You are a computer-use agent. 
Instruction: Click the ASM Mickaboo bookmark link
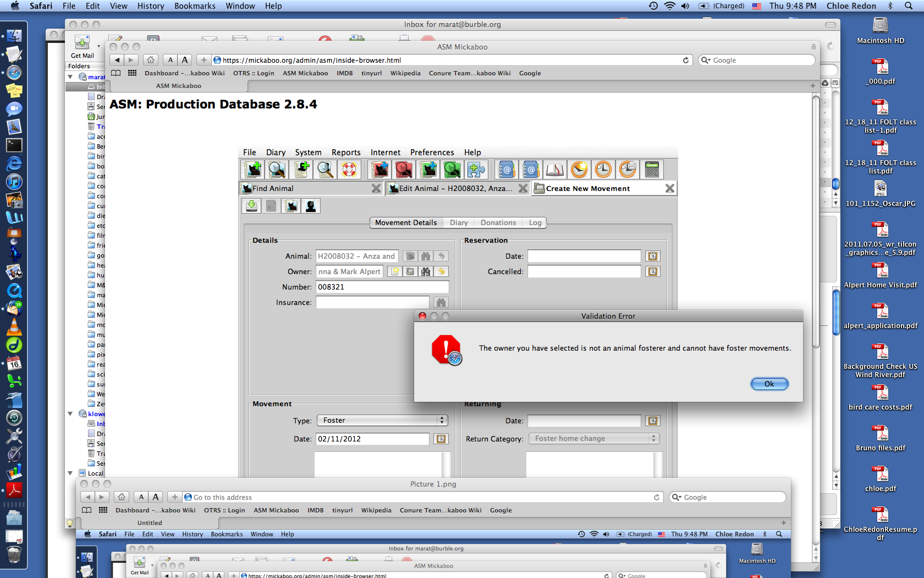[305, 73]
